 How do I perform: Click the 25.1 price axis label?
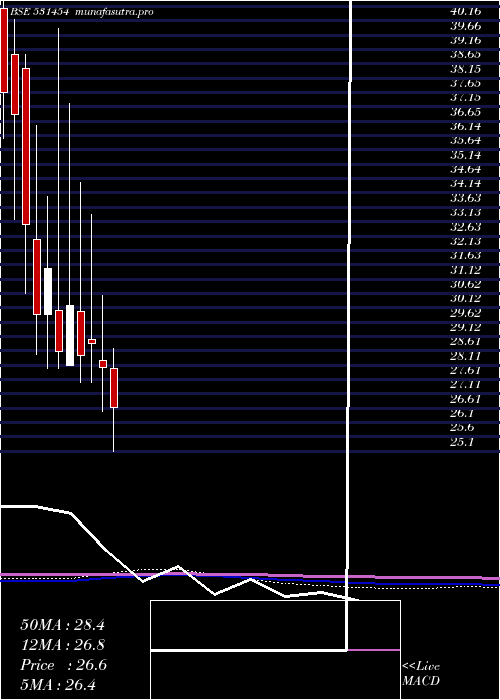tap(462, 442)
